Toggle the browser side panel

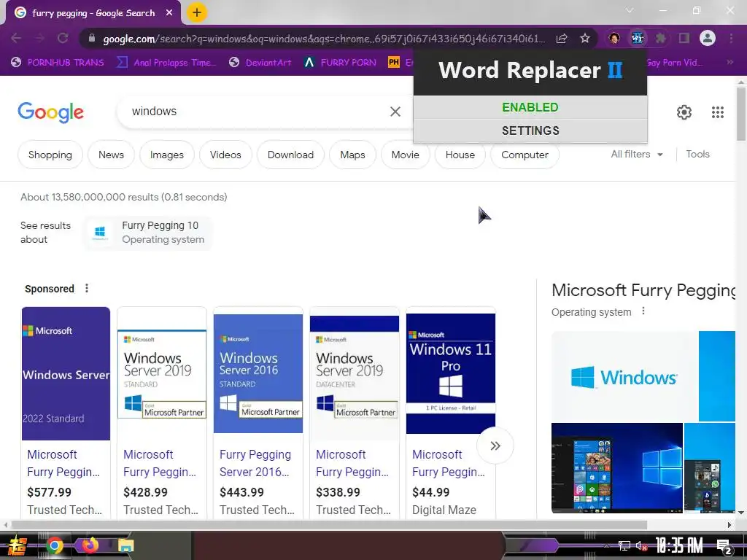pos(684,38)
